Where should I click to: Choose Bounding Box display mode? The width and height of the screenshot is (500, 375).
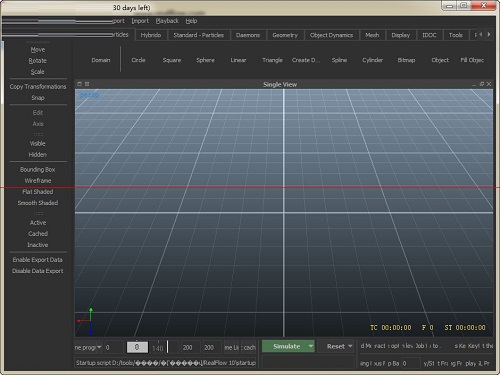tap(38, 169)
